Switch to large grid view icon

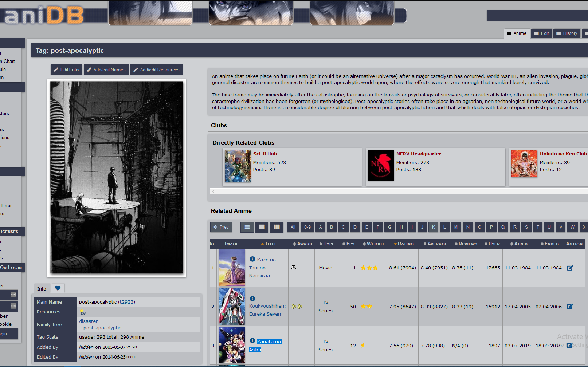pyautogui.click(x=262, y=227)
